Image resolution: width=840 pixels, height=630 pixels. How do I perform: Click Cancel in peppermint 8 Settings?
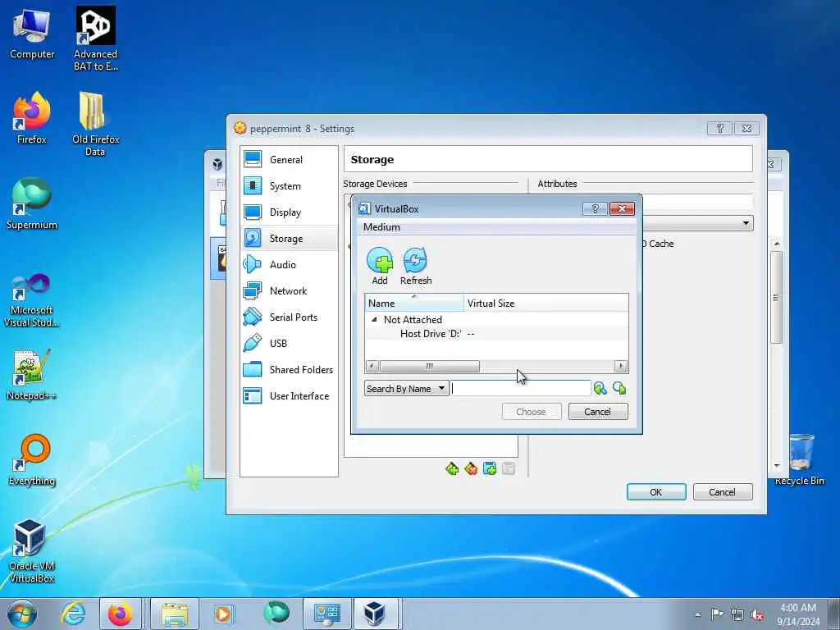[x=723, y=492]
